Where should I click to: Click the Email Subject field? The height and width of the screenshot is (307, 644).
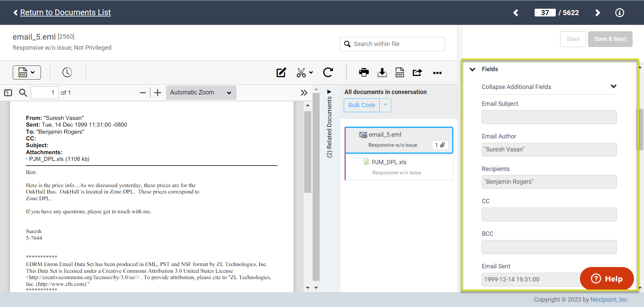point(549,117)
